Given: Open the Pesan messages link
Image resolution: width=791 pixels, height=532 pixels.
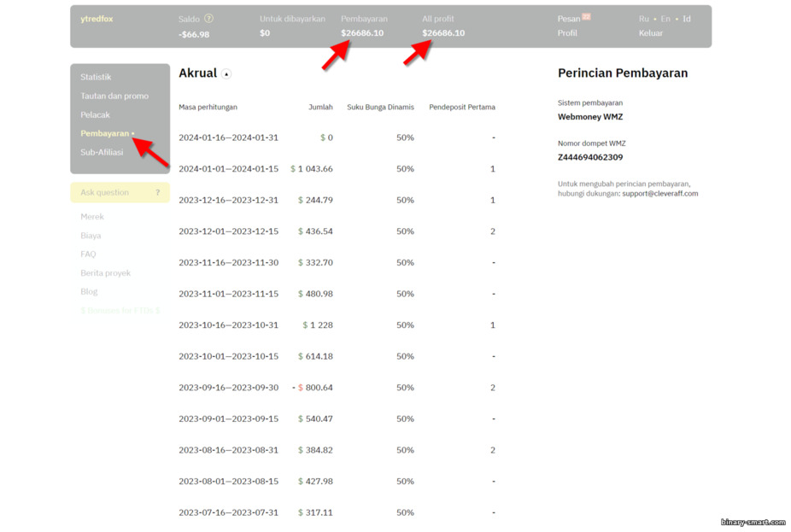Looking at the screenshot, I should pyautogui.click(x=569, y=19).
